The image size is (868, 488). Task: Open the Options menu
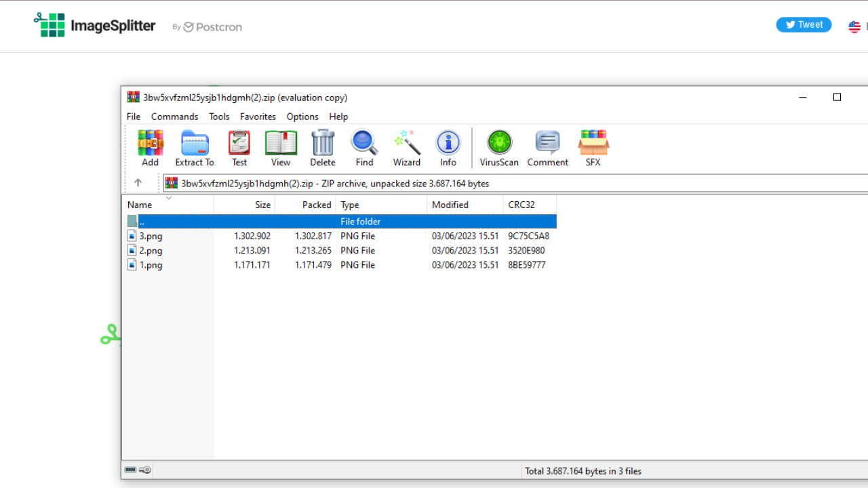pyautogui.click(x=302, y=117)
